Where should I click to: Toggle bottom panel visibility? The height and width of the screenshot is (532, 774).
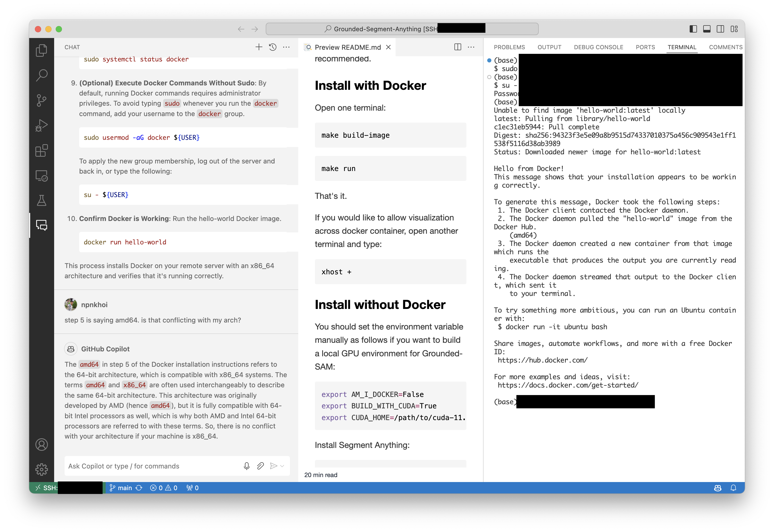[707, 29]
